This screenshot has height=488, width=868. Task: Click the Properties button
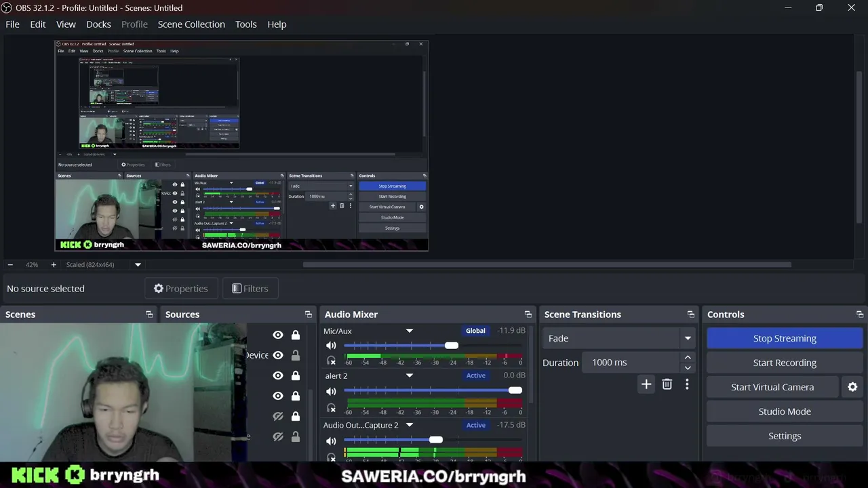click(181, 289)
